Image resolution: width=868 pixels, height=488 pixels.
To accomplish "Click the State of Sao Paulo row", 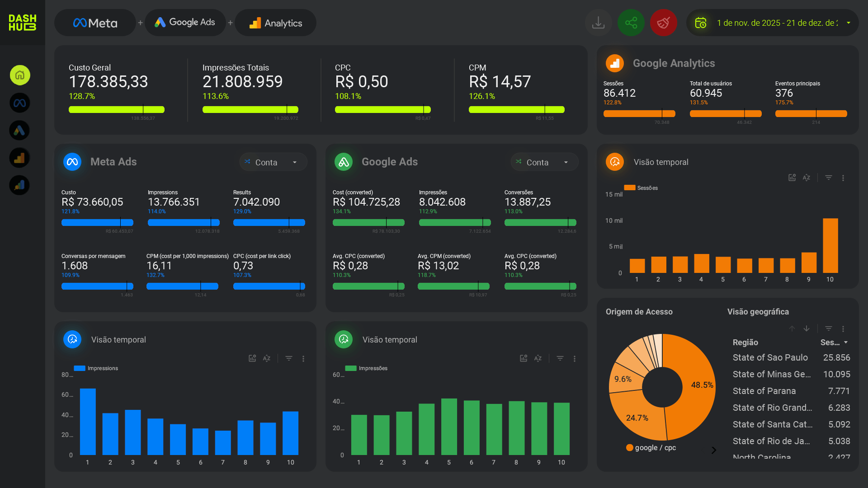I will point(770,357).
